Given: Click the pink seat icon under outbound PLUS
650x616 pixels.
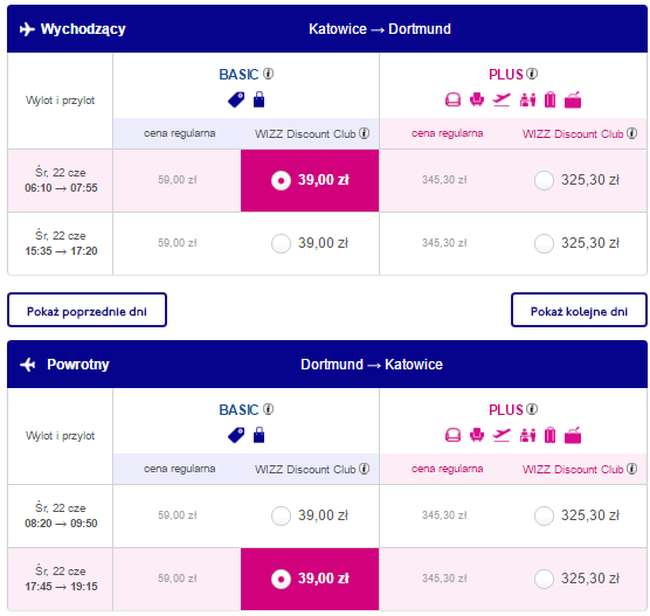Looking at the screenshot, I should point(477,100).
